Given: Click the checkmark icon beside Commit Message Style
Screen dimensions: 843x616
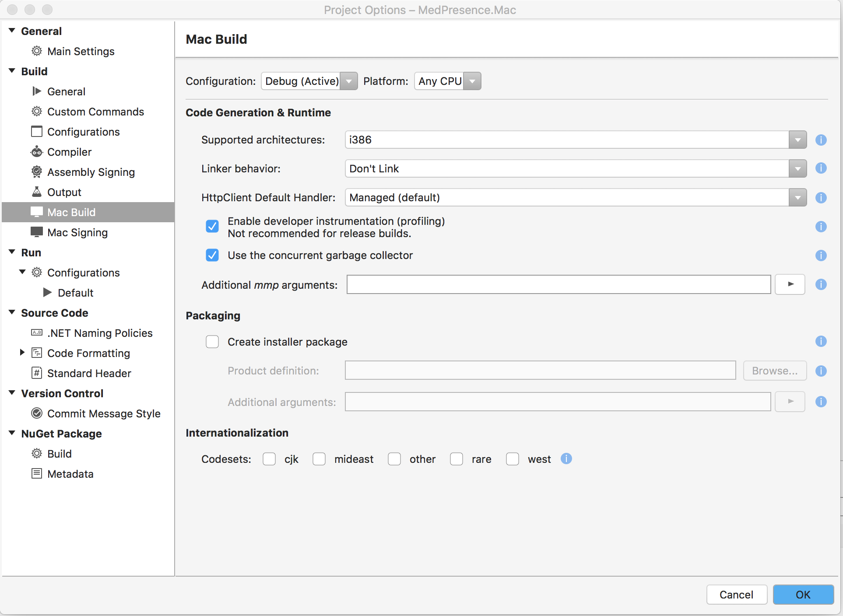Looking at the screenshot, I should 37,413.
